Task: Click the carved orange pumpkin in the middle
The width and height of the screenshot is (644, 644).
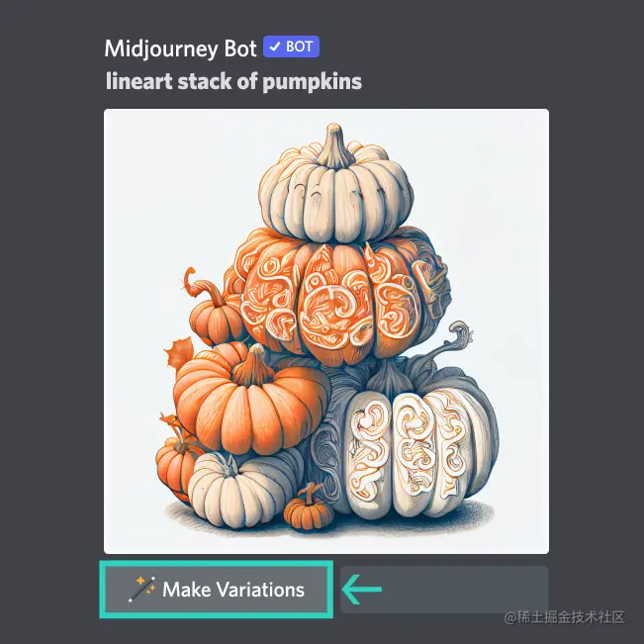Action: 341,300
